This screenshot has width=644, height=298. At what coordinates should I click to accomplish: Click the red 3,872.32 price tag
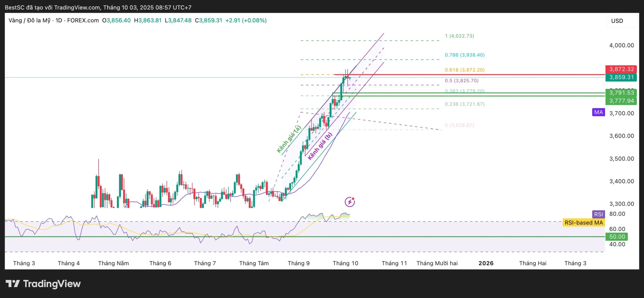click(x=621, y=69)
